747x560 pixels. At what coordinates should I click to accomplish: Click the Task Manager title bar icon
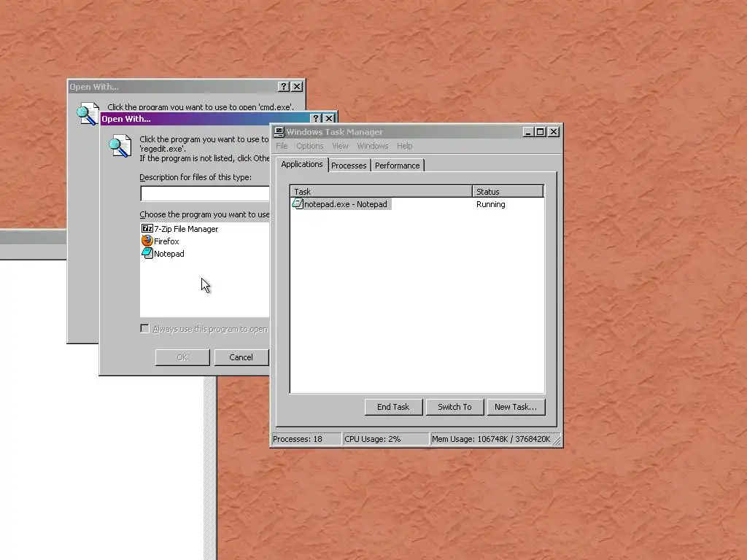[279, 132]
